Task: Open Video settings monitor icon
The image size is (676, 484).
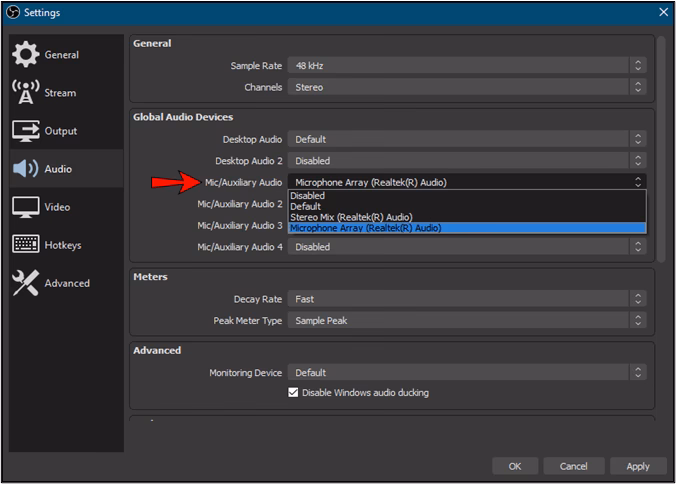Action: (25, 207)
